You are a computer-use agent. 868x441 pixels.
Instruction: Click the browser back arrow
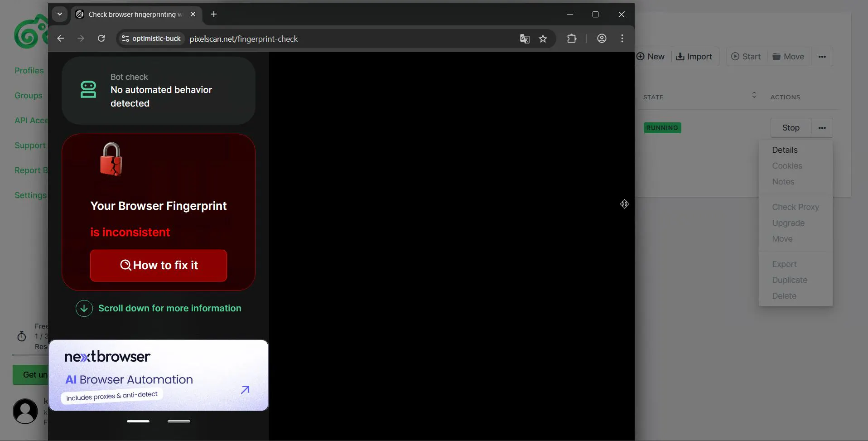click(60, 39)
